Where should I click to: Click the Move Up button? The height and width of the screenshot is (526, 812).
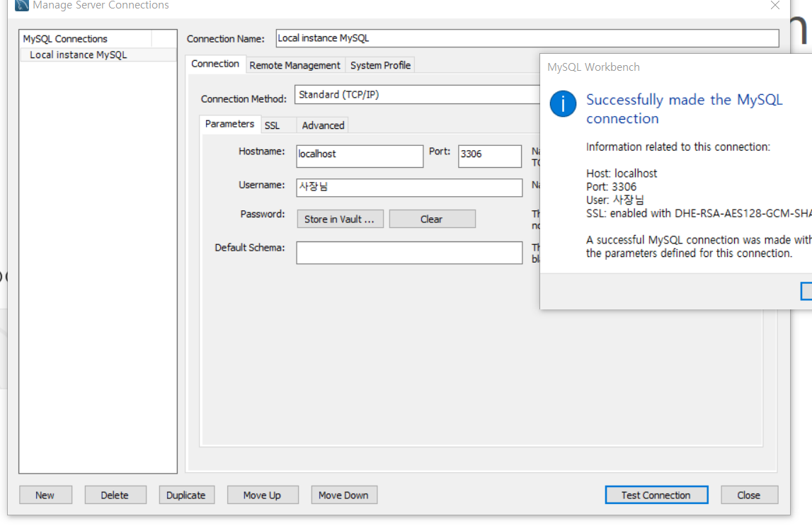(263, 495)
